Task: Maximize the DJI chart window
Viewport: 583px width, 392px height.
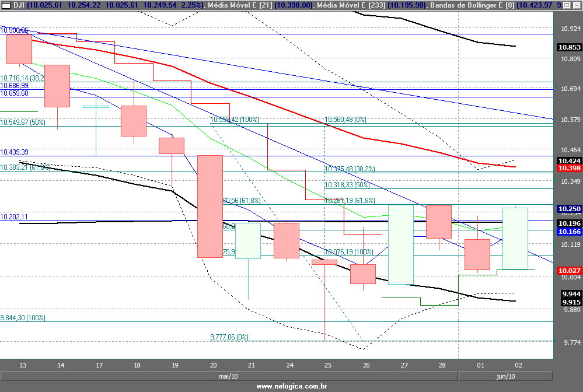Action: point(566,5)
